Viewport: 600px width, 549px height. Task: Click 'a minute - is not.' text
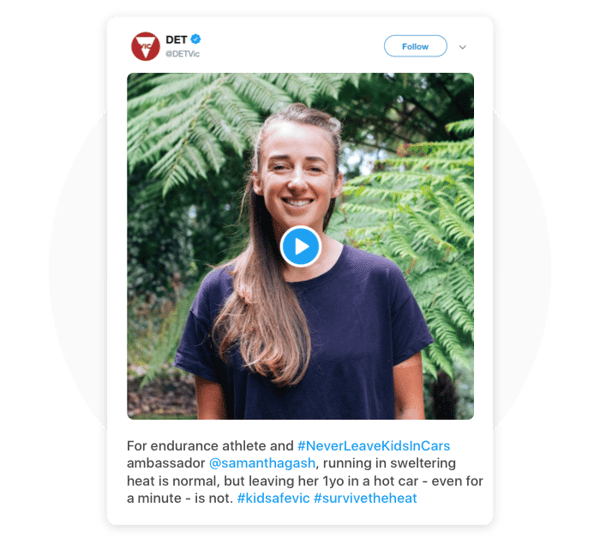click(x=180, y=498)
